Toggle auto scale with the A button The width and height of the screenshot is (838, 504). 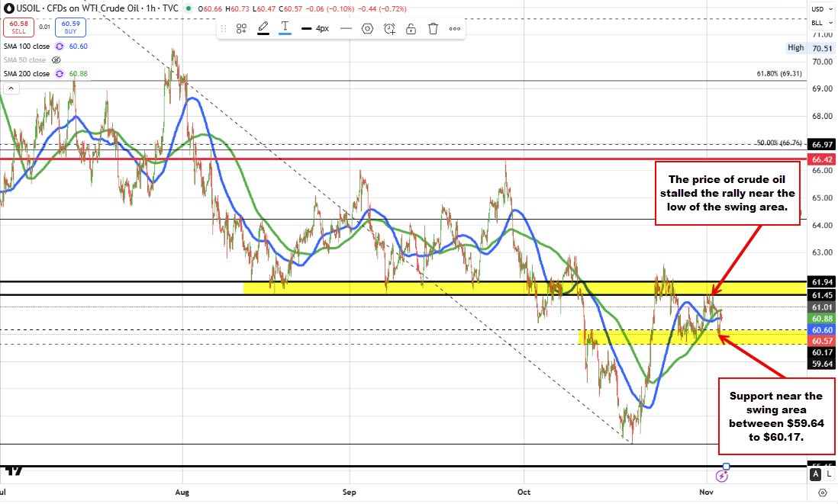tap(815, 474)
